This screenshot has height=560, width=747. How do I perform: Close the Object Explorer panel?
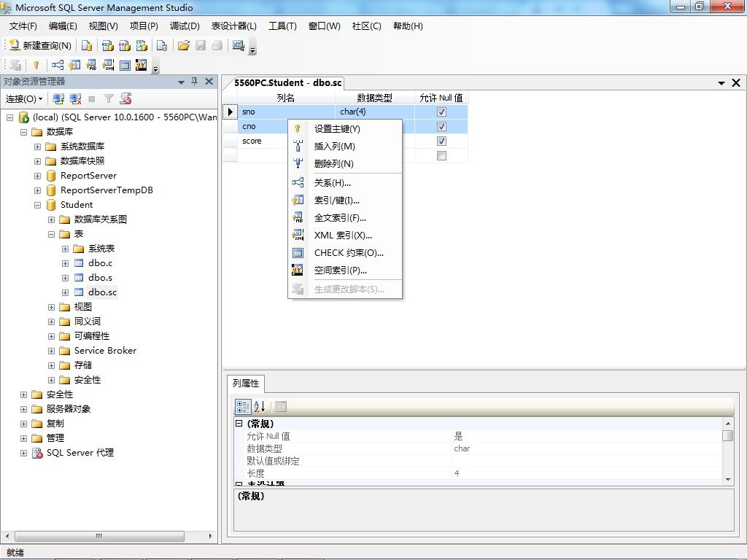pyautogui.click(x=209, y=82)
